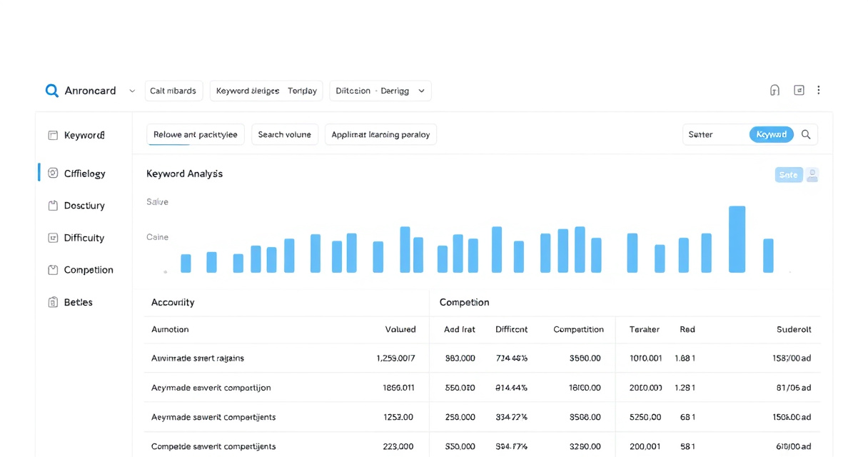This screenshot has height=457, width=868.
Task: Click the Calt mibards button
Action: pyautogui.click(x=173, y=91)
